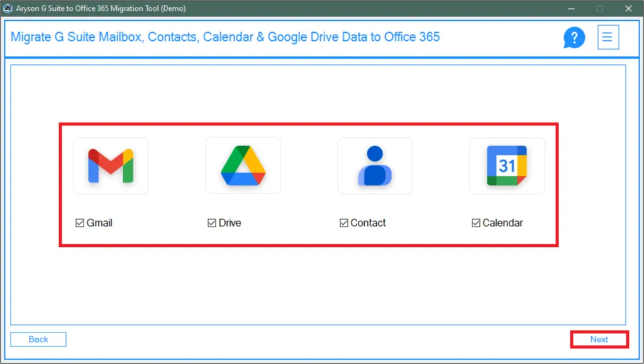Uncheck the Gmail checkbox
The width and height of the screenshot is (644, 364).
(x=80, y=223)
